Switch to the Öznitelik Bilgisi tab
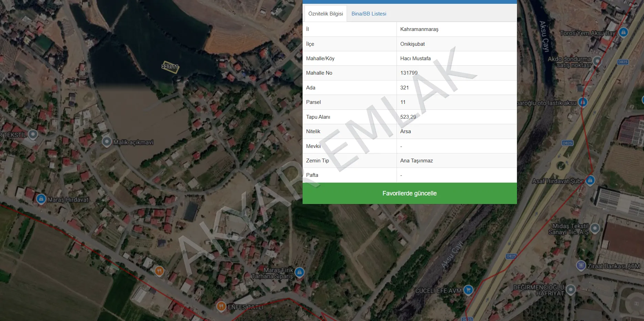The image size is (644, 321). 326,14
